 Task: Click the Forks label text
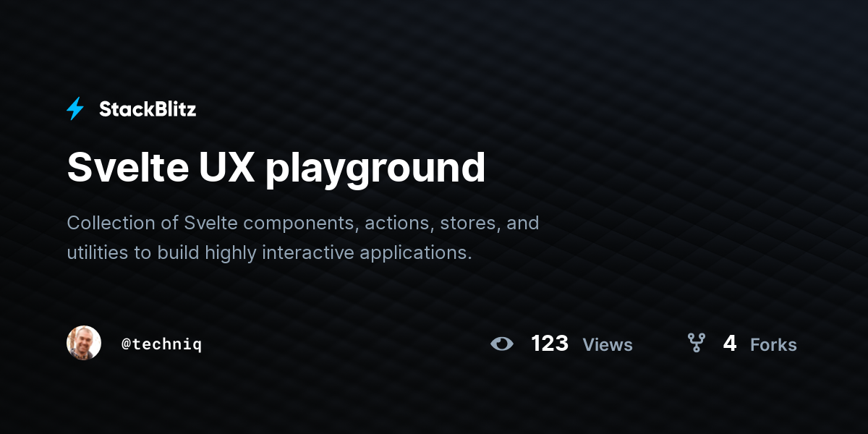pyautogui.click(x=773, y=345)
